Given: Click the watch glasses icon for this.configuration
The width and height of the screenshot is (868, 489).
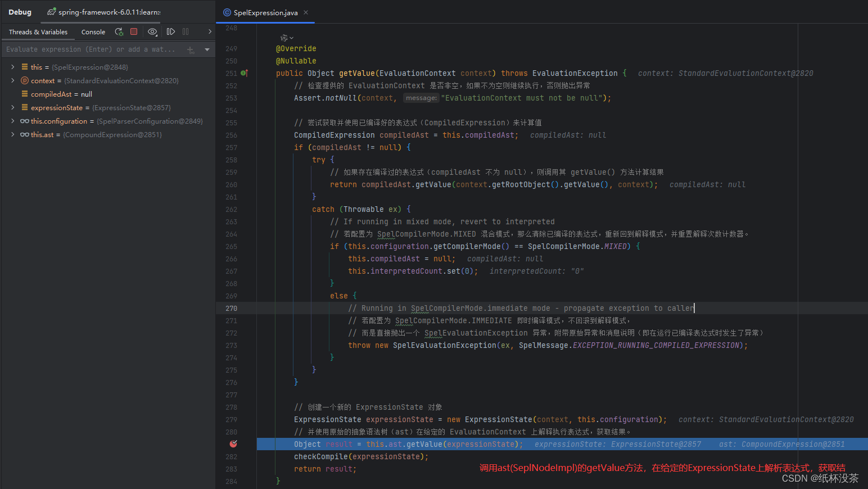Looking at the screenshot, I should coord(25,121).
